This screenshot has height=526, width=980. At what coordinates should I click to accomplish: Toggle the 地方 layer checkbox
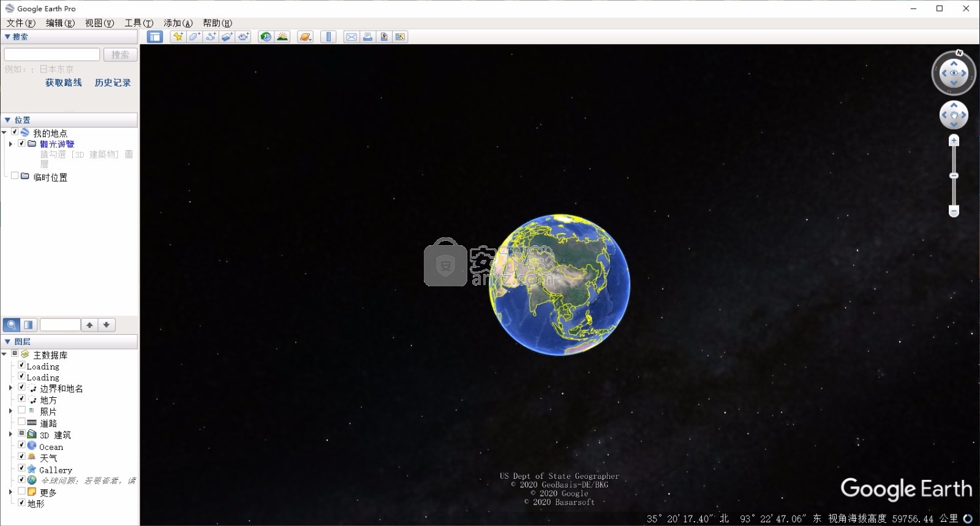(21, 398)
